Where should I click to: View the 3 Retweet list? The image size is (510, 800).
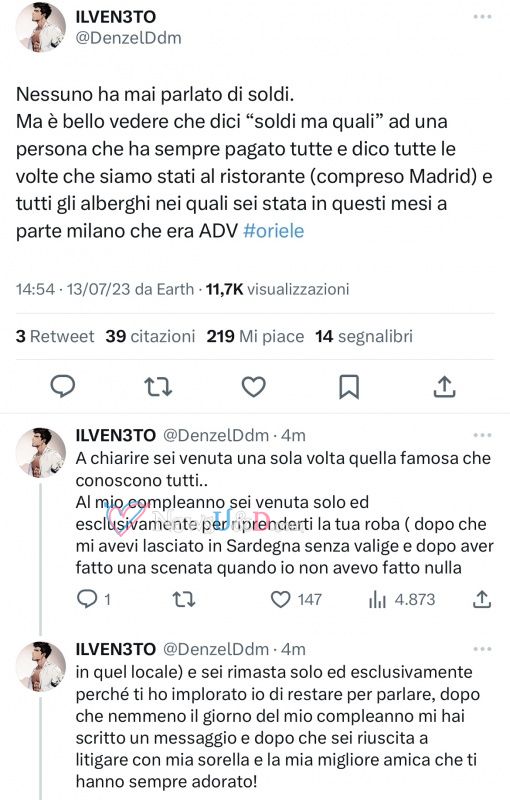pos(55,336)
